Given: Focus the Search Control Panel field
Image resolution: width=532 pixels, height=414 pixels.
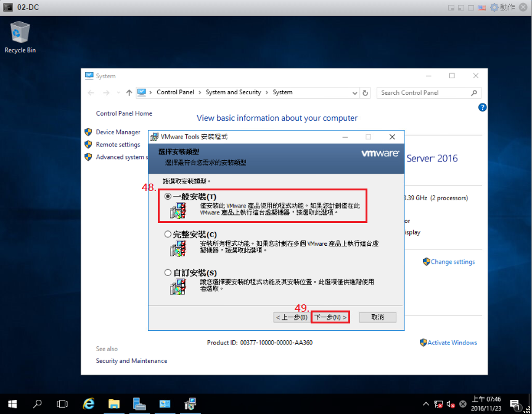Looking at the screenshot, I should (428, 92).
